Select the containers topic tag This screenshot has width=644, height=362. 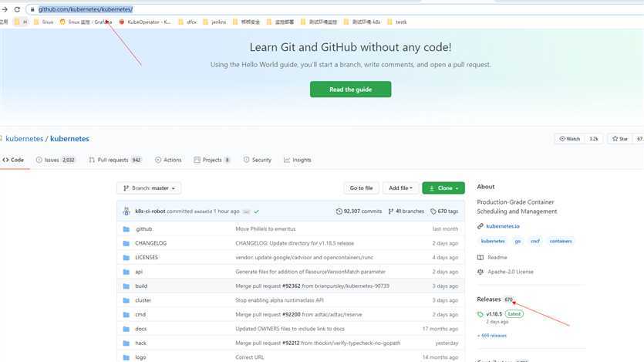561,241
